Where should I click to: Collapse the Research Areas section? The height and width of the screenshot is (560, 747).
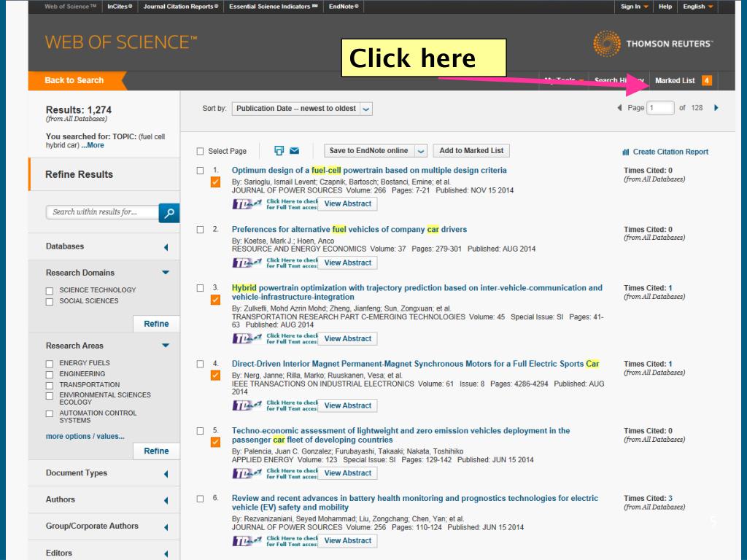[166, 345]
